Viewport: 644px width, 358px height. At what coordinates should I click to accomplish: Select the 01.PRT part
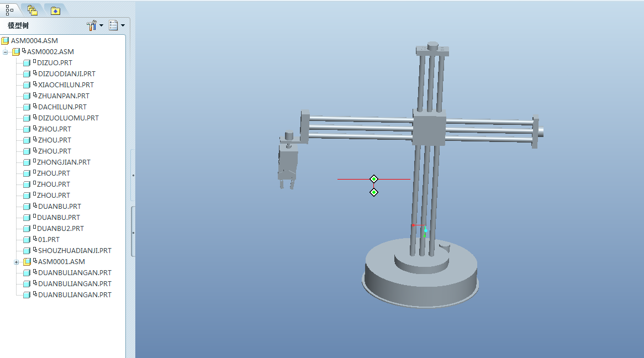pyautogui.click(x=49, y=240)
